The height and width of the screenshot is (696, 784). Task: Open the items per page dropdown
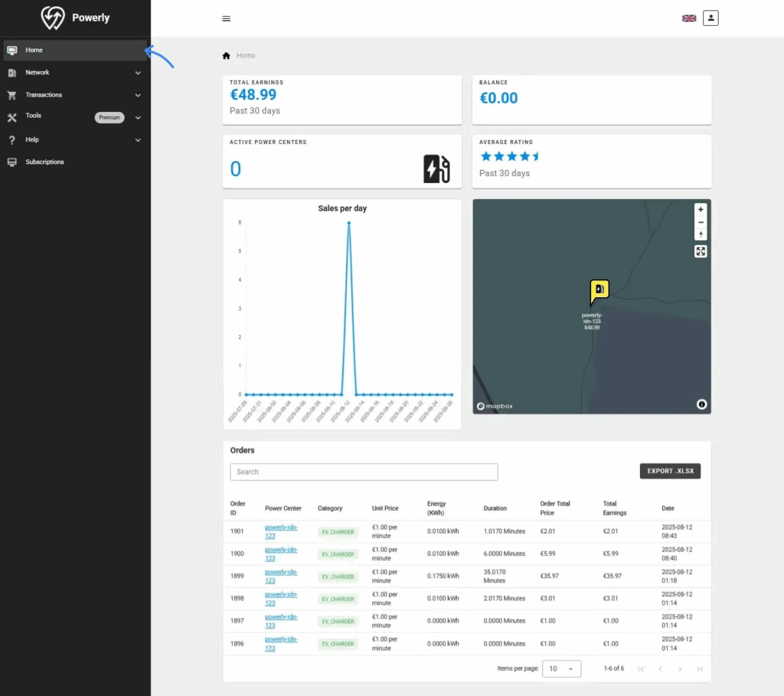[x=561, y=668]
